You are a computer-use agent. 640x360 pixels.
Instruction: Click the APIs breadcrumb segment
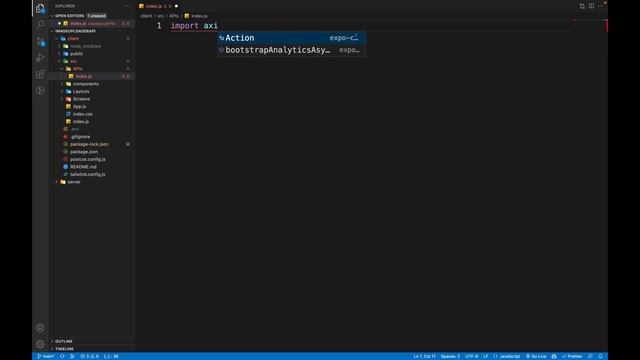174,16
